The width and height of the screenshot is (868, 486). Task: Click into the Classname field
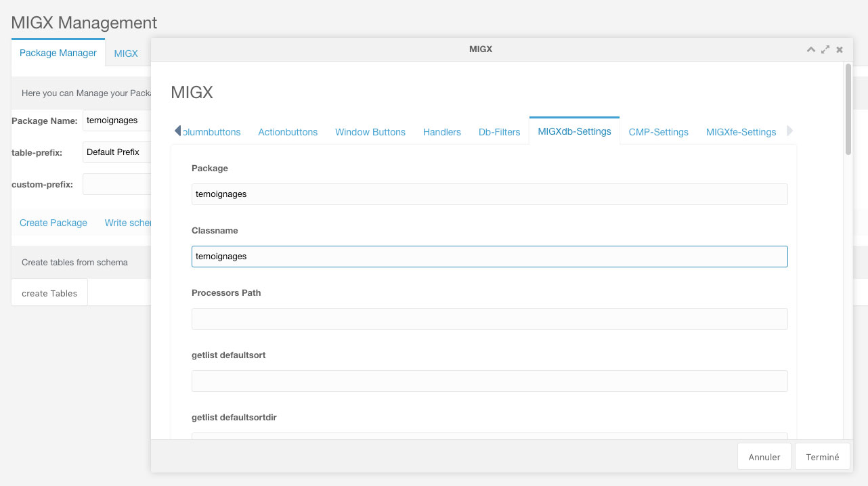[490, 257]
